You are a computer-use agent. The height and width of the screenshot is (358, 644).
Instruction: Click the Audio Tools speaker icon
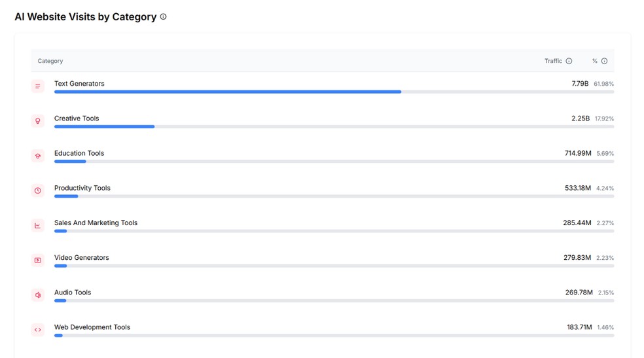pos(38,295)
